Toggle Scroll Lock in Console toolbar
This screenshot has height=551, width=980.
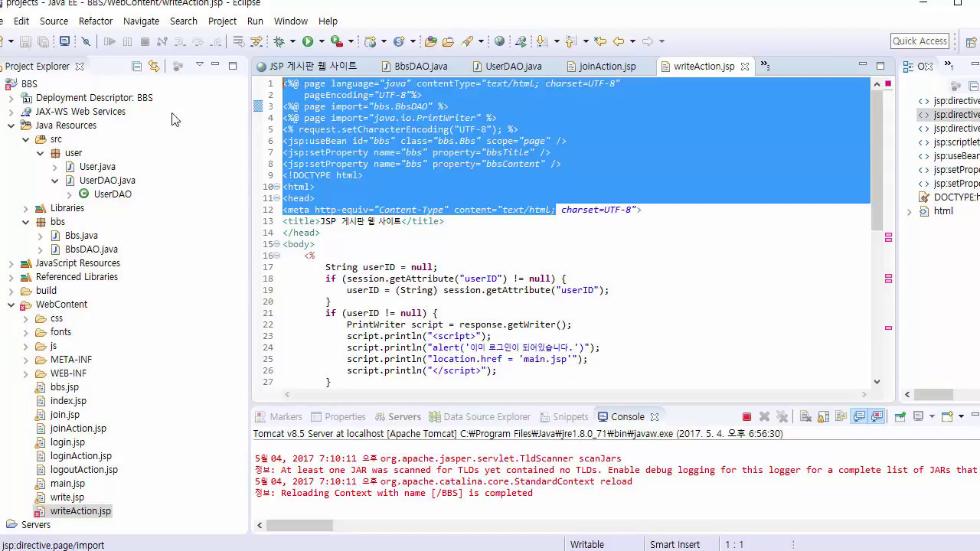click(823, 417)
